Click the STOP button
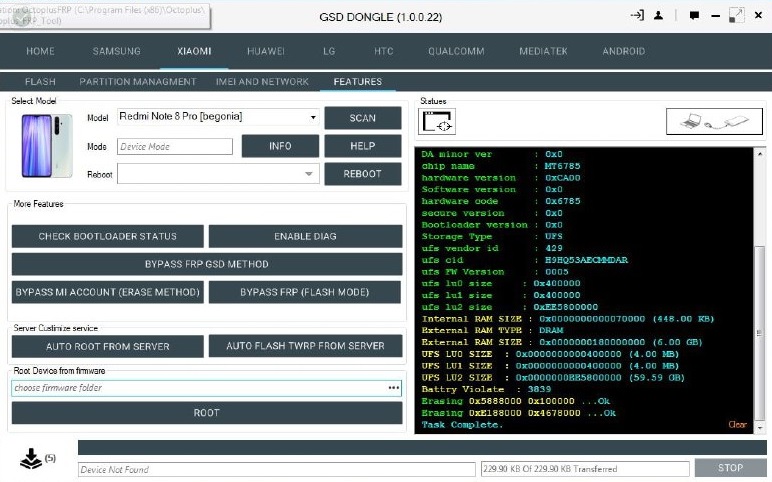The image size is (772, 482). click(x=730, y=468)
